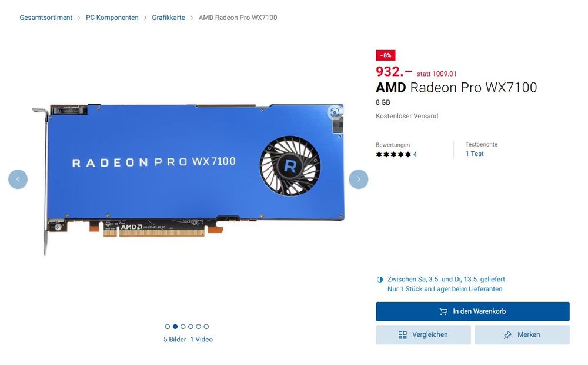Click the five-star rating stars

click(393, 154)
